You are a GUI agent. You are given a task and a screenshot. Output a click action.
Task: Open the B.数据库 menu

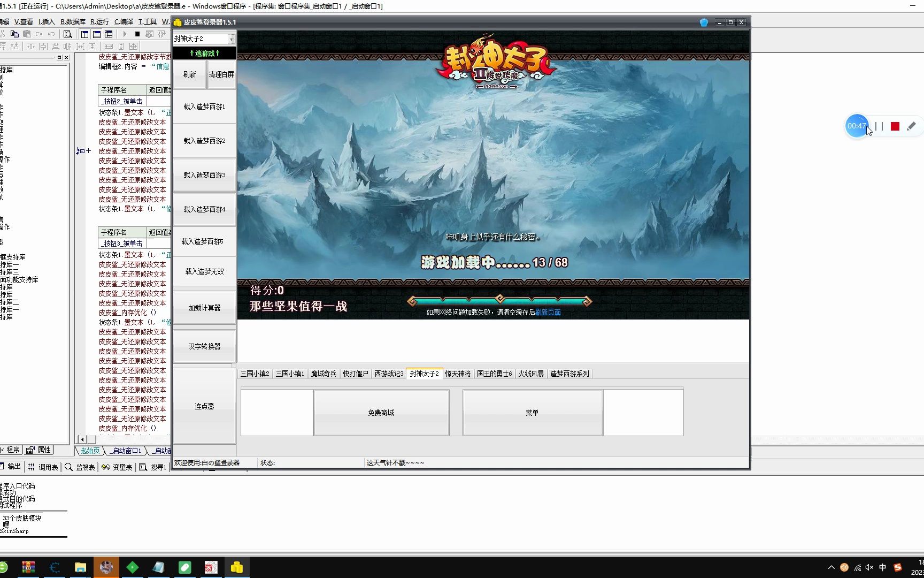click(73, 22)
